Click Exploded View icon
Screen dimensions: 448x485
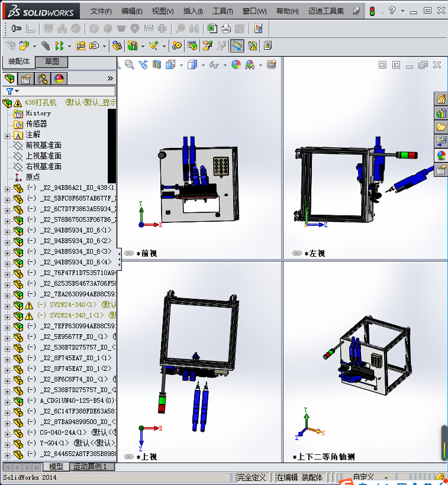click(207, 46)
